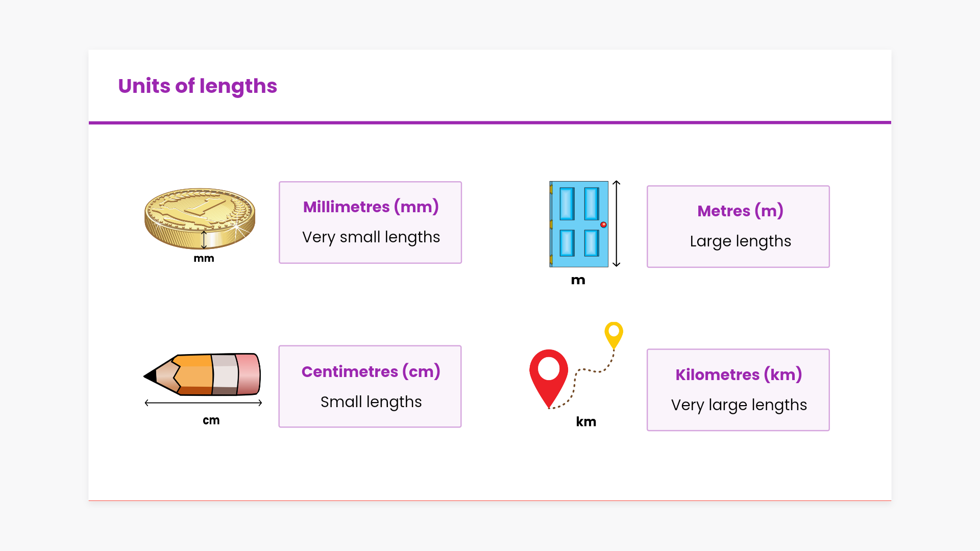Click the "cm" label under the pencil

[211, 420]
